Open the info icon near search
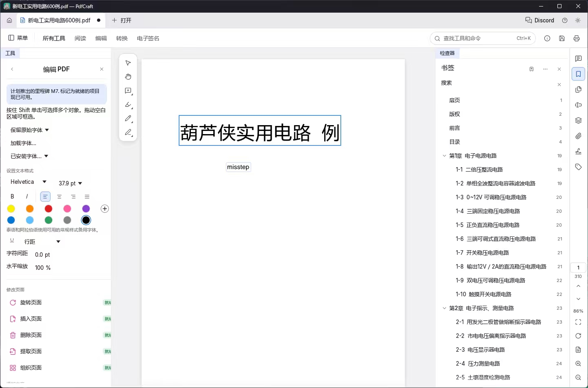The image size is (588, 388). tap(547, 38)
